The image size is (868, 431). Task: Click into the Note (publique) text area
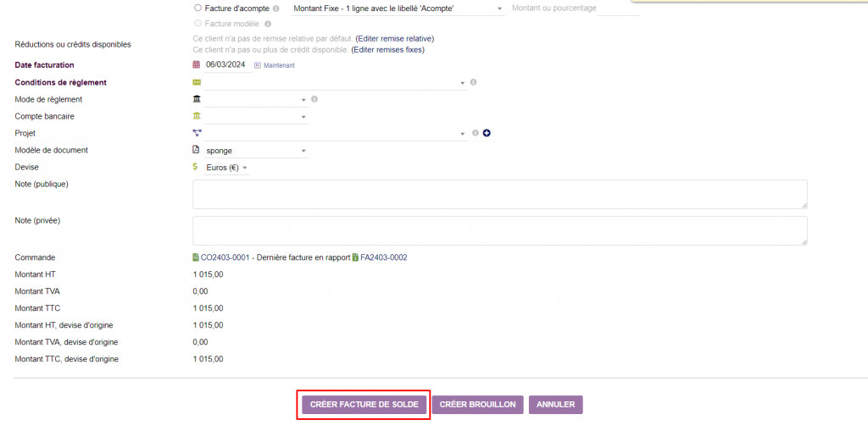coord(499,194)
